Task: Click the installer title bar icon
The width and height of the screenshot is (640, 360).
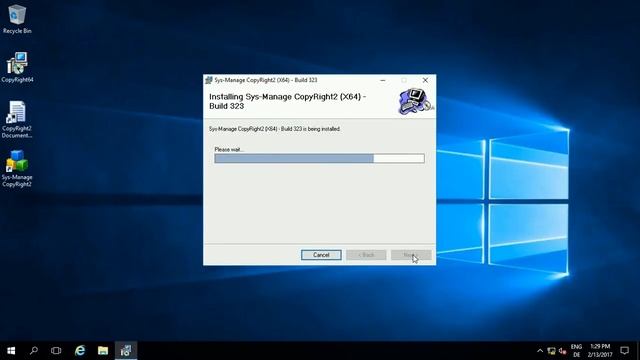Action: (209, 80)
